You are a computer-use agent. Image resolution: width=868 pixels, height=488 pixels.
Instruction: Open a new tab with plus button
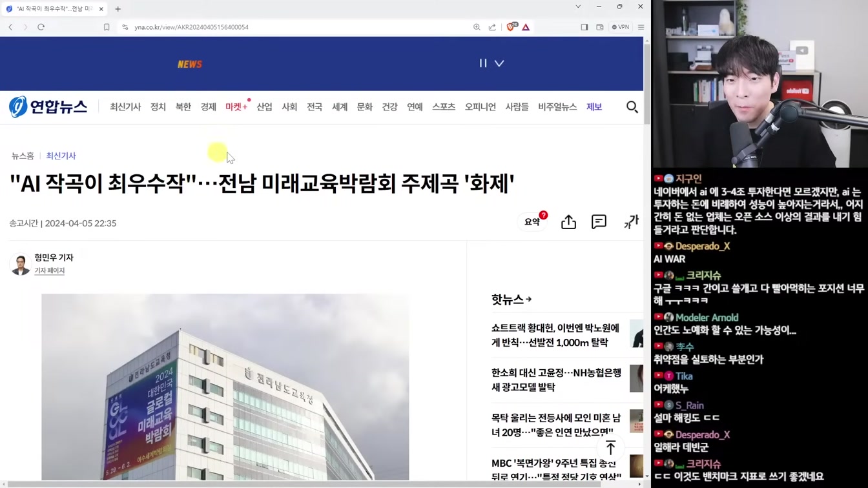click(x=118, y=9)
